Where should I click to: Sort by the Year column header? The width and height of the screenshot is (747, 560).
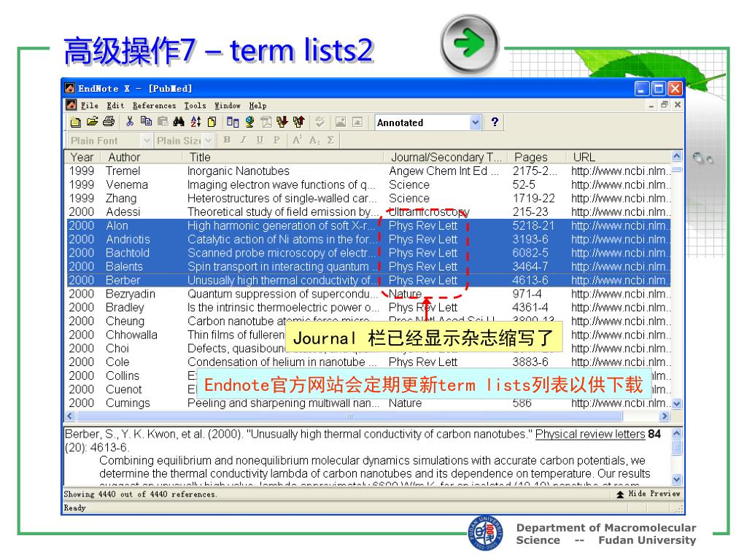(x=82, y=157)
